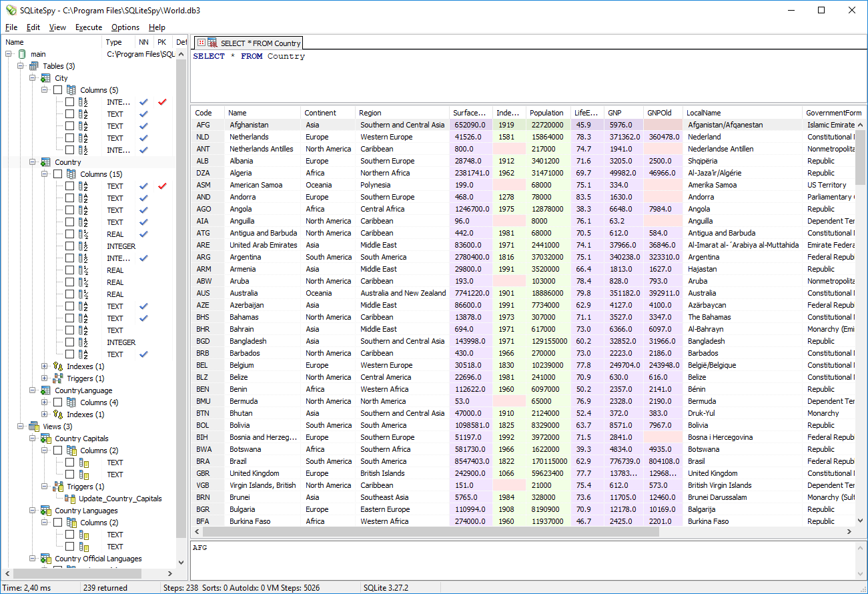Viewport: 868px width, 594px height.
Task: Expand the CountryLanguage Indexes (1) node
Action: [45, 414]
